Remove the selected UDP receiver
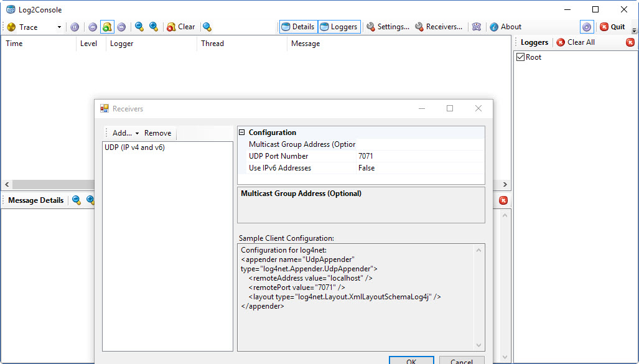 coord(157,133)
